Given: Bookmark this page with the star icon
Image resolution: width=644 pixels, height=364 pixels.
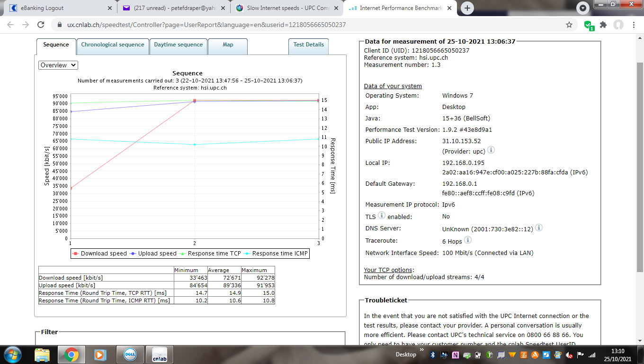Looking at the screenshot, I should 569,25.
